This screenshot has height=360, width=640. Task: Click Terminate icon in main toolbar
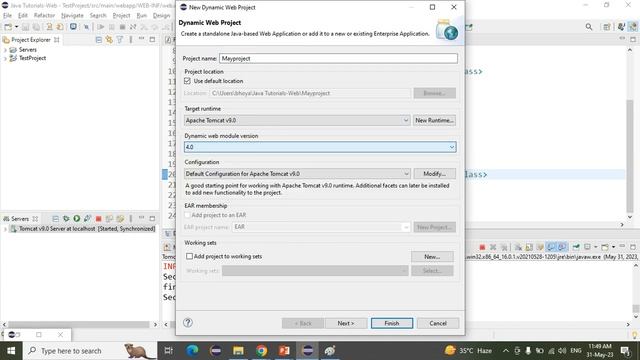(122, 27)
